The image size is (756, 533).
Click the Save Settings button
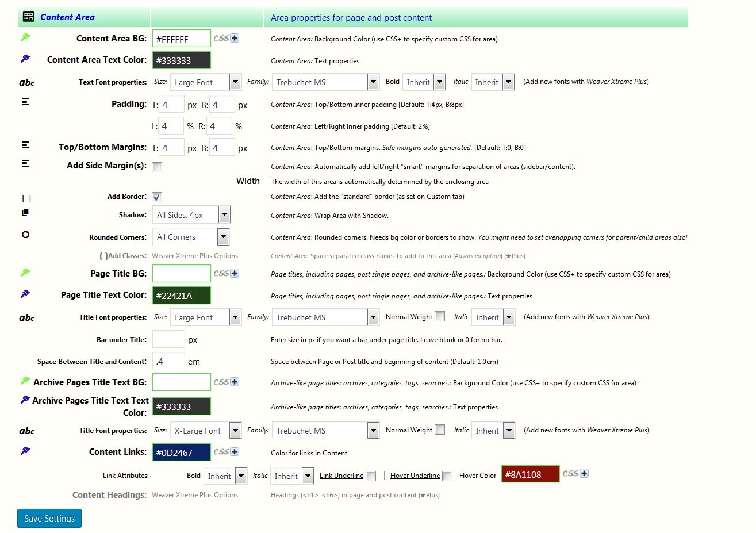(49, 518)
